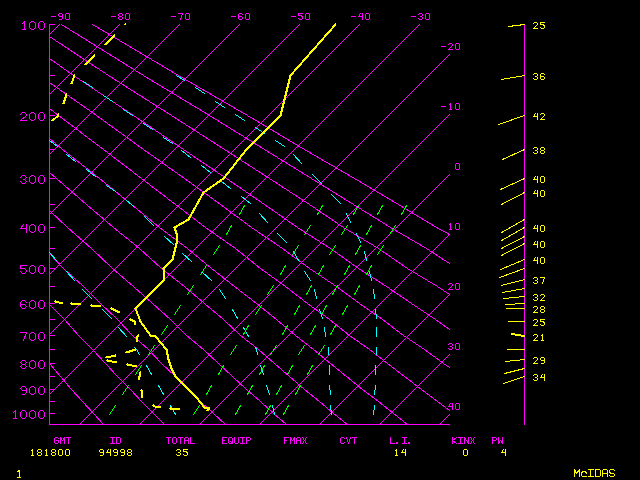Click the 500 pressure level label
Image resolution: width=640 pixels, height=480 pixels.
click(34, 269)
